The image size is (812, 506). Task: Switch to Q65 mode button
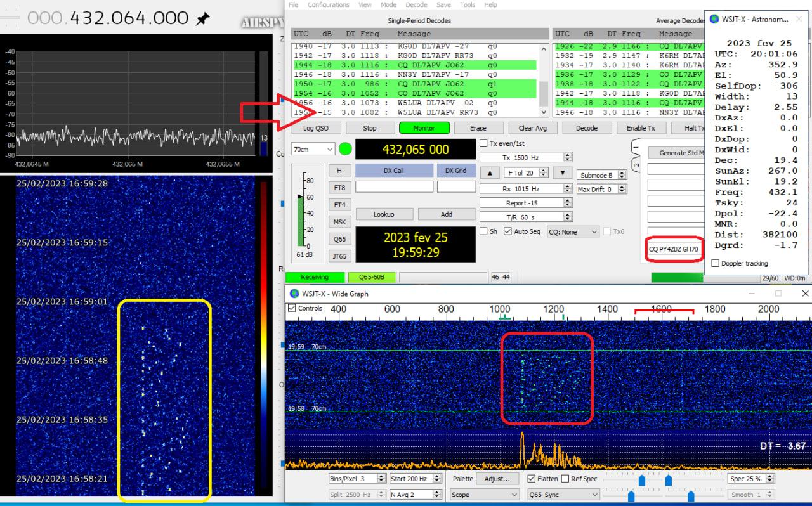(x=339, y=239)
